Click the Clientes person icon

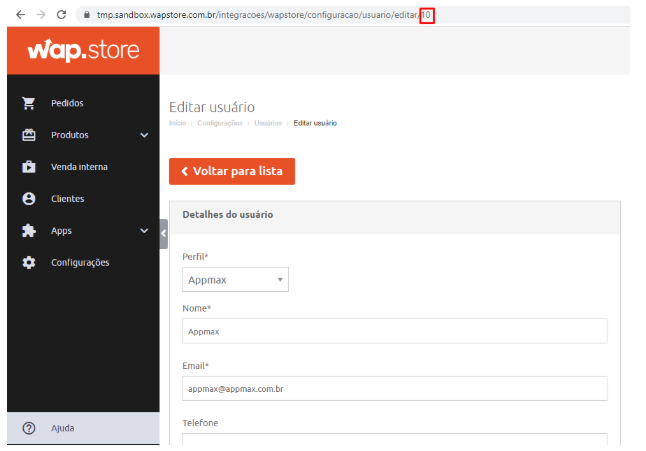click(29, 199)
